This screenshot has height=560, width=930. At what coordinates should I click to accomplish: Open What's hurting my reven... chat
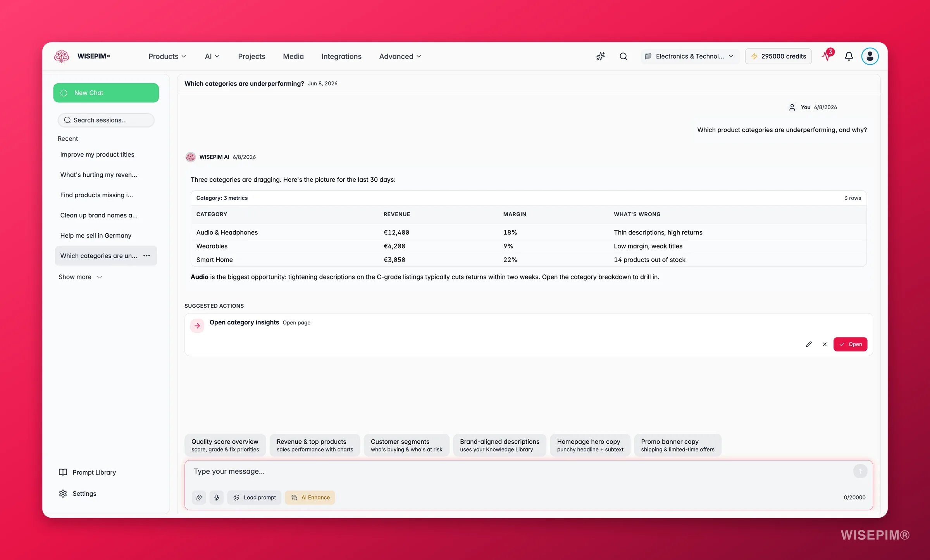[106, 175]
